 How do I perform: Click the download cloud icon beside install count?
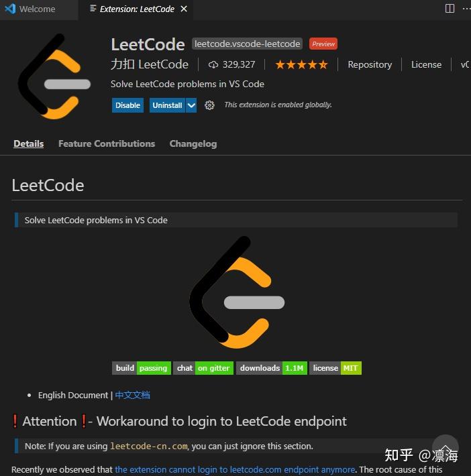pyautogui.click(x=213, y=64)
